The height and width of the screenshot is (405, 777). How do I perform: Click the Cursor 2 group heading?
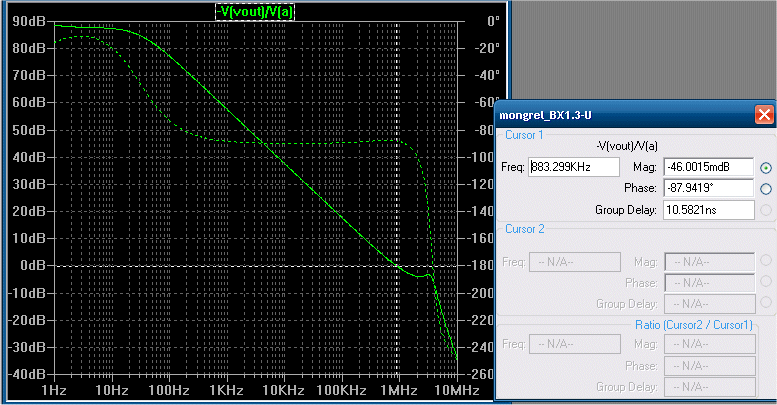click(x=524, y=229)
